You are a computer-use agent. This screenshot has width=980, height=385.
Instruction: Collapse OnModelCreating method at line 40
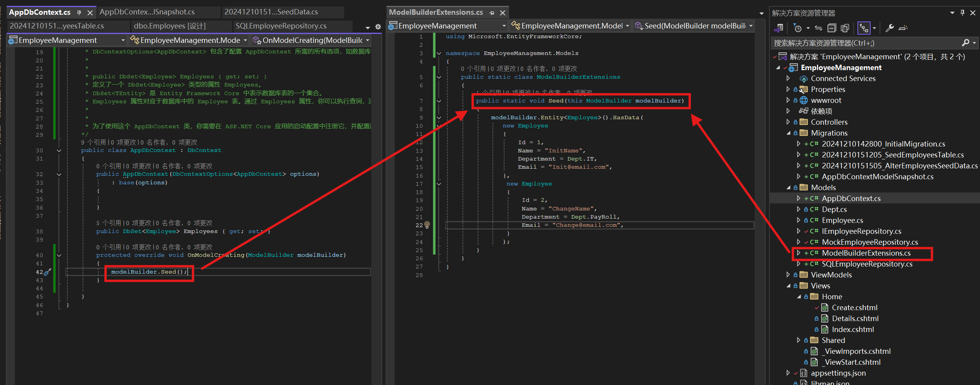pyautogui.click(x=59, y=255)
